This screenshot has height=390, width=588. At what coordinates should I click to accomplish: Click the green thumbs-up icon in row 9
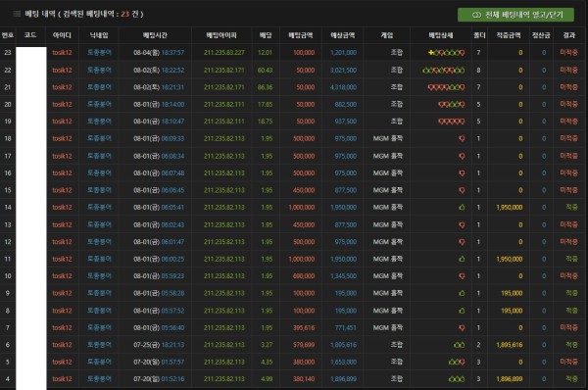pos(462,293)
